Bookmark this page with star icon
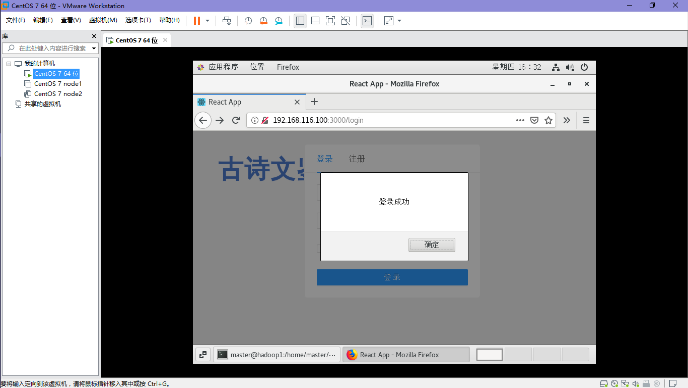The width and height of the screenshot is (688, 388). (x=548, y=120)
